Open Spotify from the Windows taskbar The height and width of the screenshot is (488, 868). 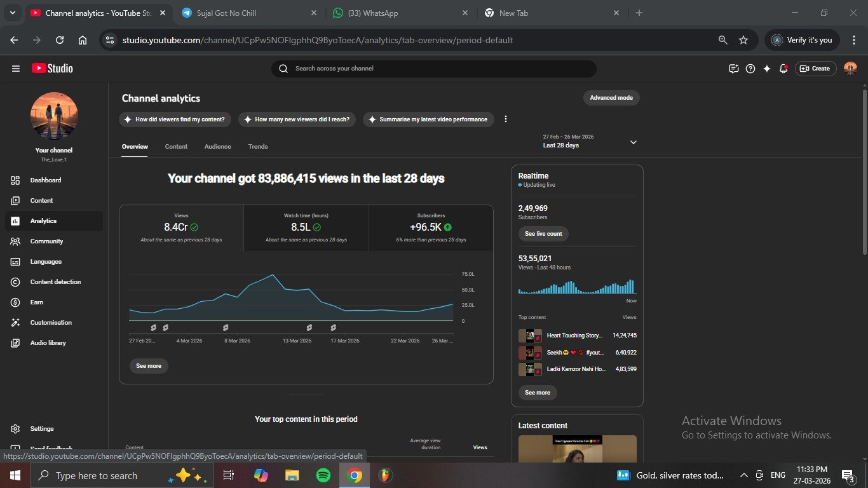[x=323, y=475]
